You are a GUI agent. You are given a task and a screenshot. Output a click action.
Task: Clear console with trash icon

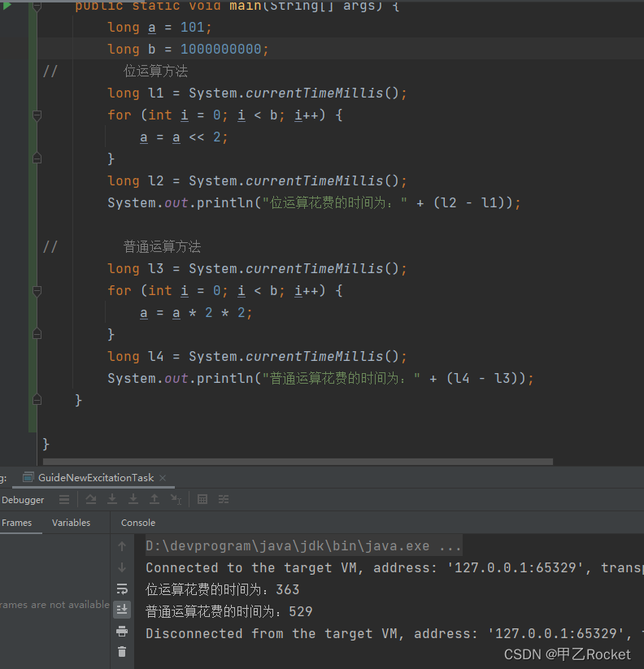(122, 651)
